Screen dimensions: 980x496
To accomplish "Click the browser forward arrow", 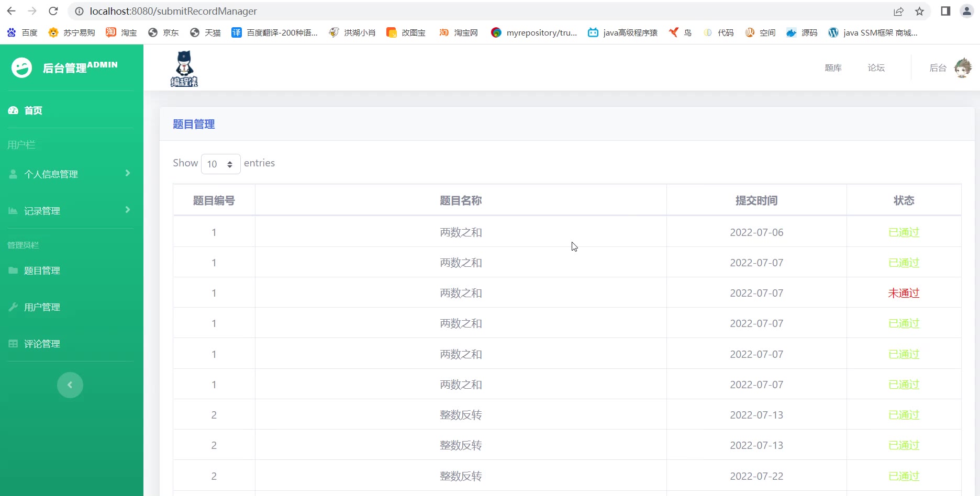I will pos(32,11).
